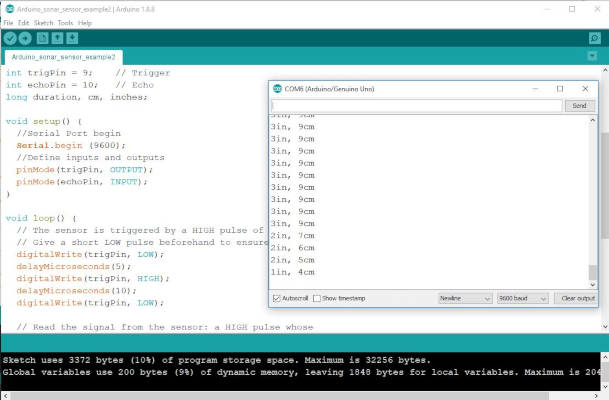This screenshot has width=609, height=400.
Task: Maximize the COM6 serial monitor window
Action: tap(560, 89)
